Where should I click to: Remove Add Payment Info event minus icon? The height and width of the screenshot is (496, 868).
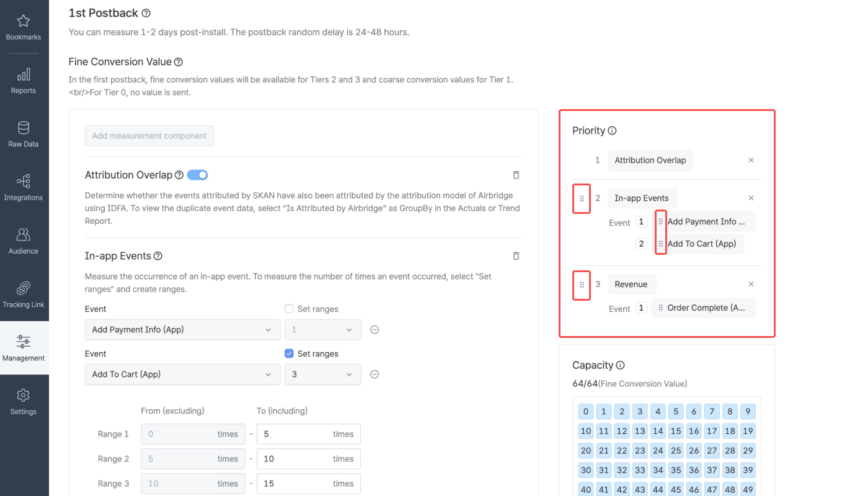click(374, 330)
